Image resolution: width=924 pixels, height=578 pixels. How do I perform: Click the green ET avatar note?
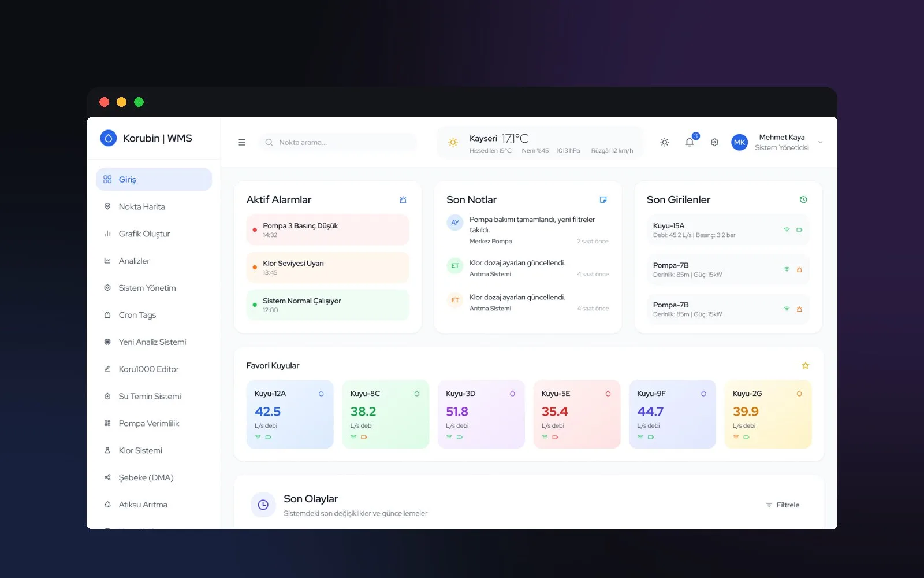tap(455, 266)
